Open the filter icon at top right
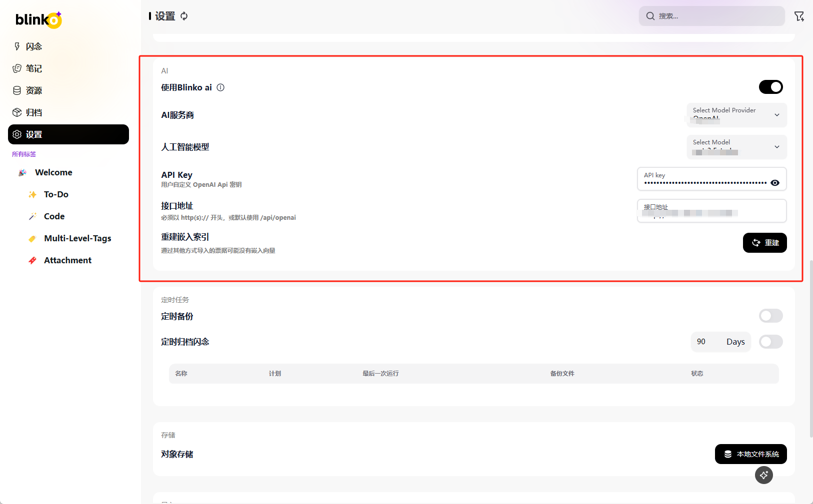The width and height of the screenshot is (813, 504). click(799, 16)
